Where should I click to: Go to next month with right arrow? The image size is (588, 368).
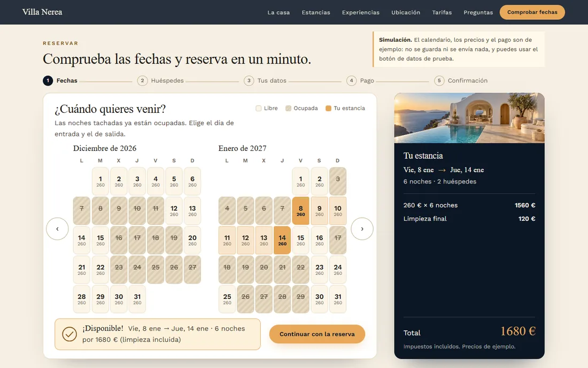pyautogui.click(x=362, y=228)
